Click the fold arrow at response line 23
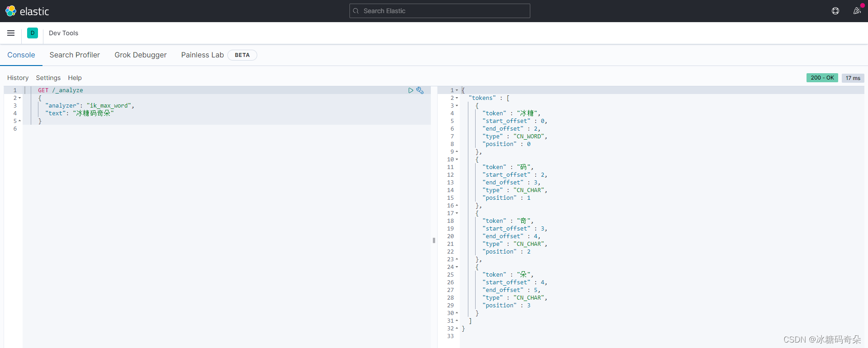 pyautogui.click(x=457, y=259)
